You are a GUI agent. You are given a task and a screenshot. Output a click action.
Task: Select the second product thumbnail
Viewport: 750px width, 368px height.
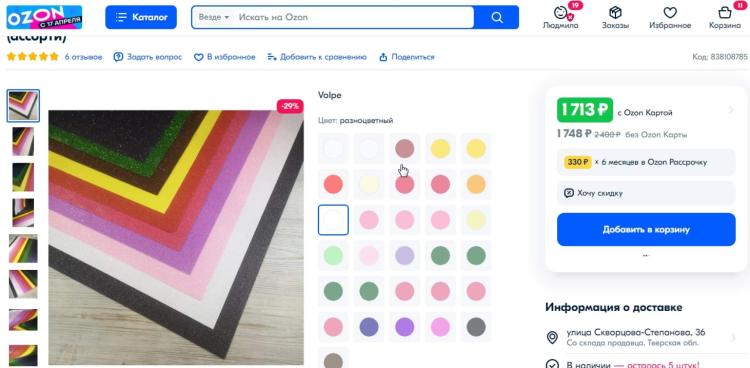[23, 141]
